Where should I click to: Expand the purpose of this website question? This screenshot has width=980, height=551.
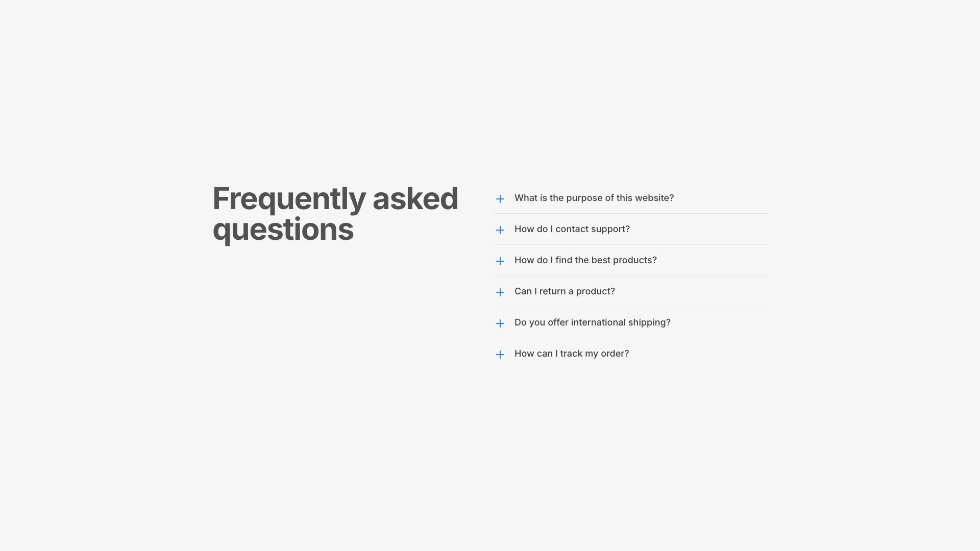point(500,199)
